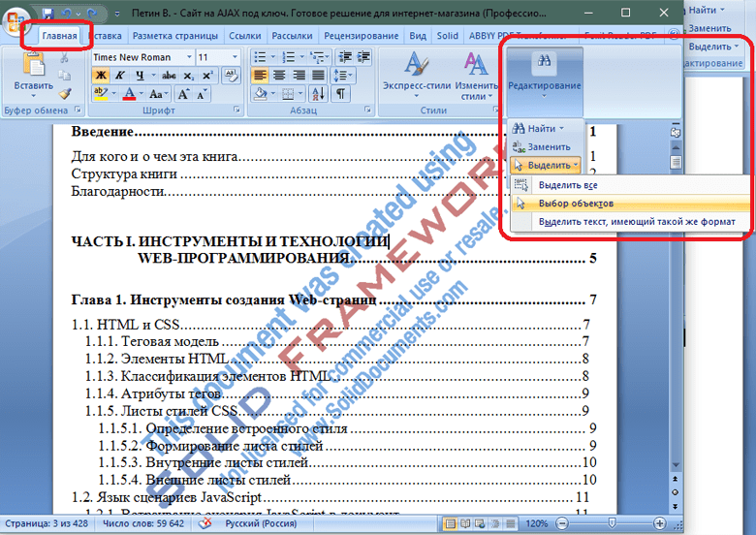Screen dimensions: 756x535
Task: Apply paragraph shading with the paint bucket
Action: pos(261,93)
